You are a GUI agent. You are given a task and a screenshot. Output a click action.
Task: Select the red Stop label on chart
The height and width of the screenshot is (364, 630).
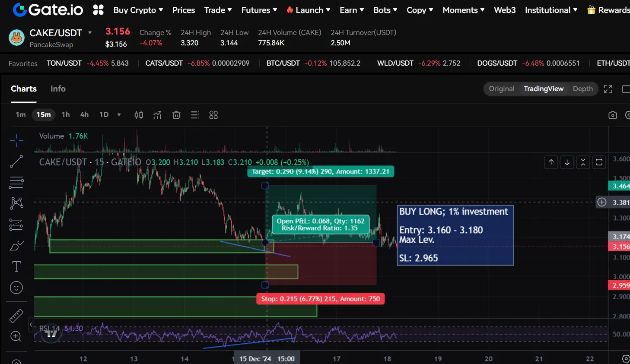(x=321, y=299)
